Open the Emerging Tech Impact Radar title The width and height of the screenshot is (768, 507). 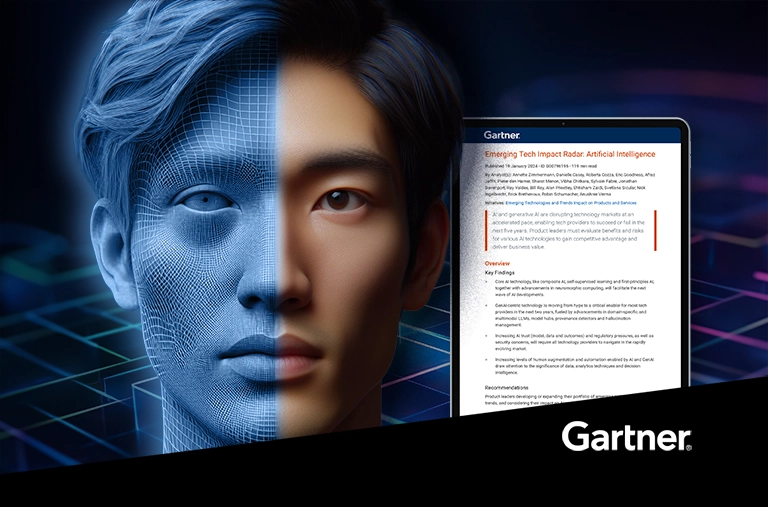tap(569, 155)
